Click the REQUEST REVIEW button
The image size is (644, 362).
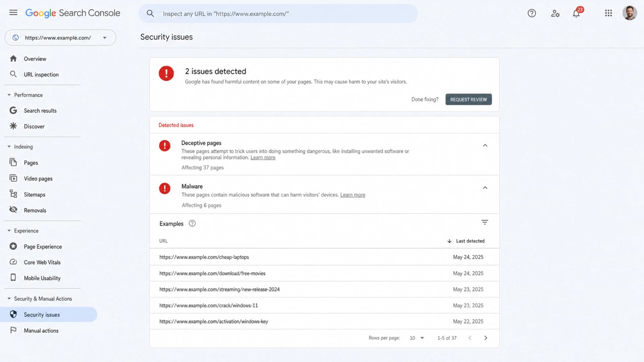[469, 99]
